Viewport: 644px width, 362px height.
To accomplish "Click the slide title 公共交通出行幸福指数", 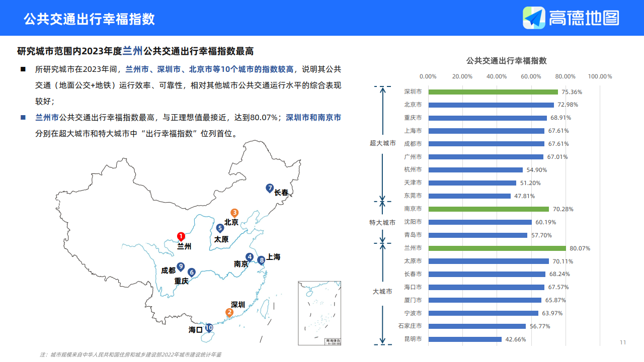I will tap(89, 19).
